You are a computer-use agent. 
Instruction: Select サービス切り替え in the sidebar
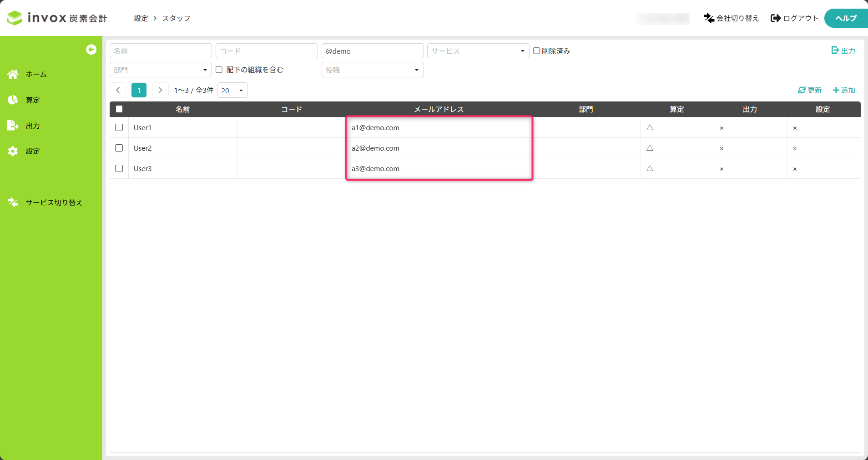[54, 202]
